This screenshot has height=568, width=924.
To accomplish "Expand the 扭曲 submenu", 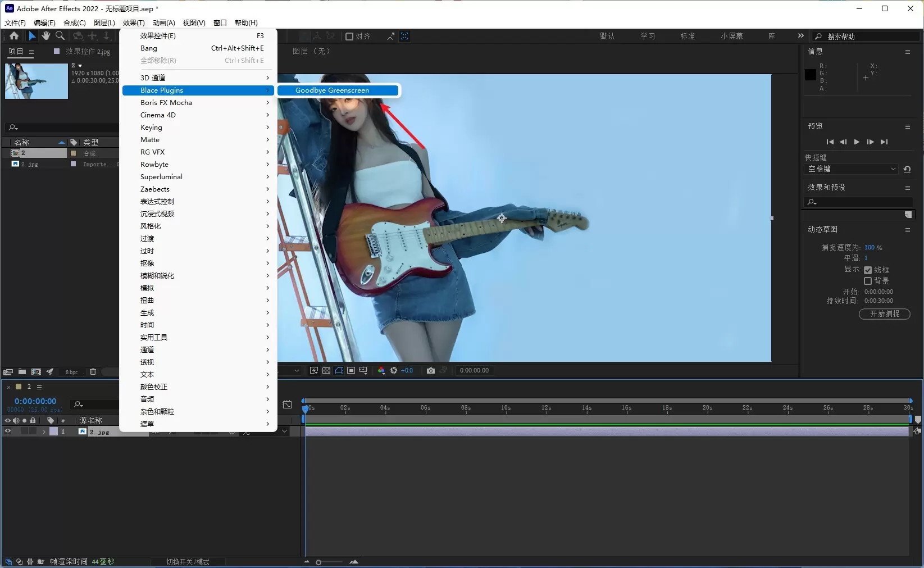I will 198,301.
